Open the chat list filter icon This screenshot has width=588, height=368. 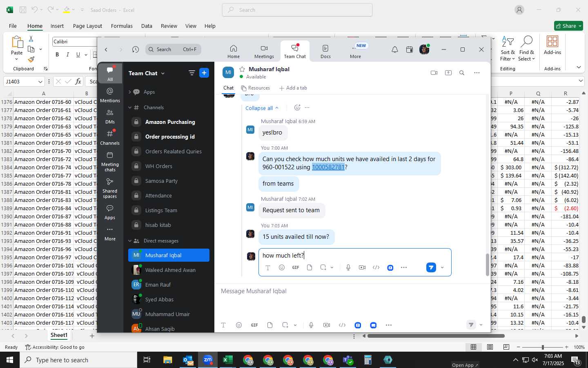pos(192,73)
